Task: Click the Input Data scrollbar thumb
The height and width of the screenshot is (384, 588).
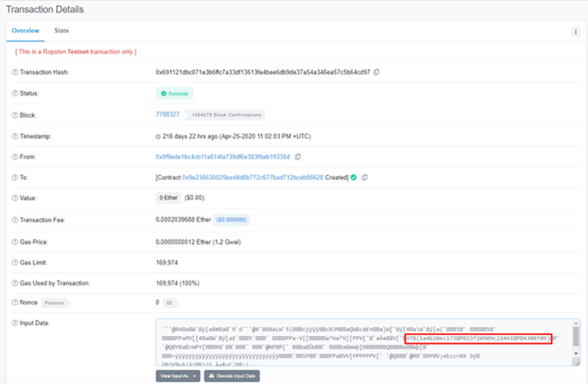Action: tap(576, 336)
